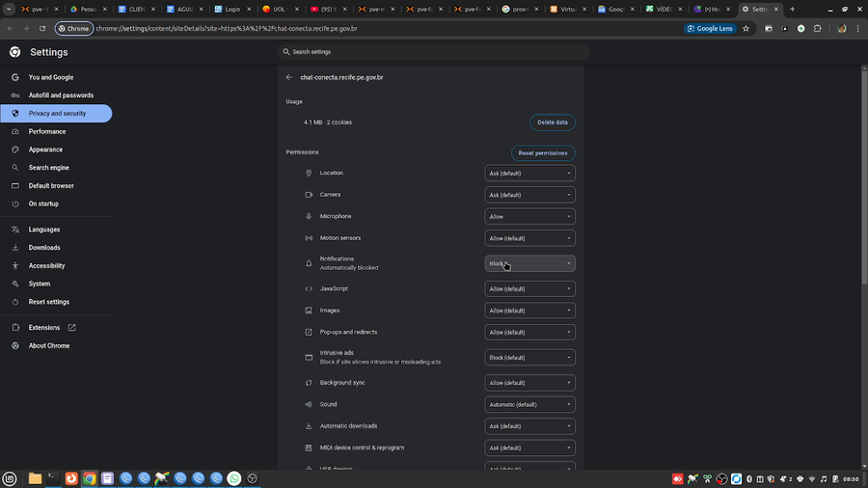Bookmark this page with the star icon
This screenshot has height=488, width=868.
click(746, 28)
